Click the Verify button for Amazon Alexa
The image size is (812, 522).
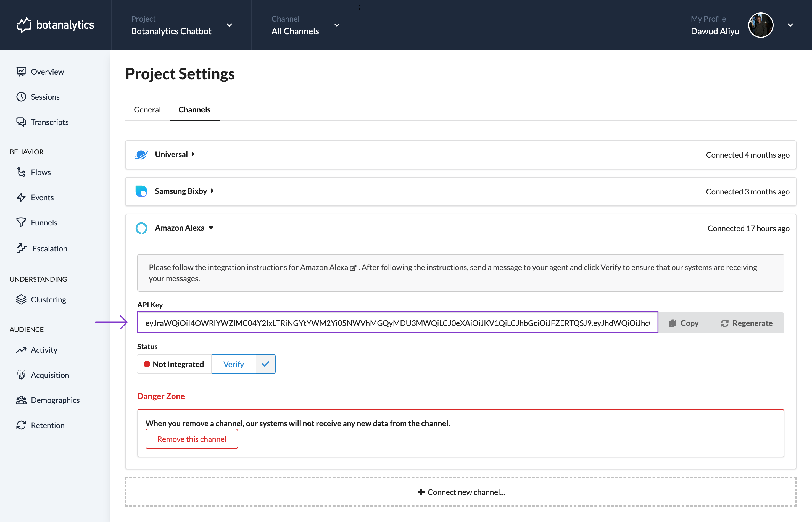(233, 364)
